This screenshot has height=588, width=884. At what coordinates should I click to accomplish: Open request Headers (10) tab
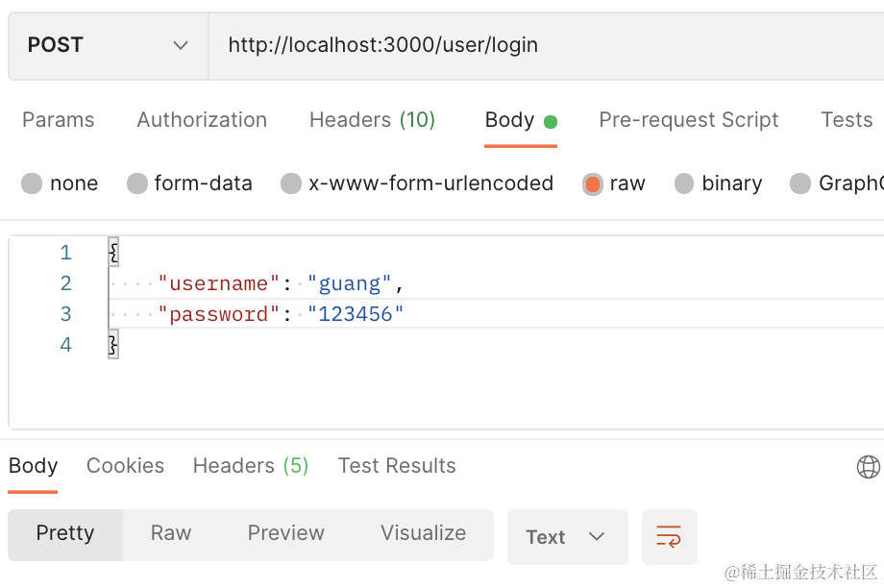pyautogui.click(x=372, y=120)
